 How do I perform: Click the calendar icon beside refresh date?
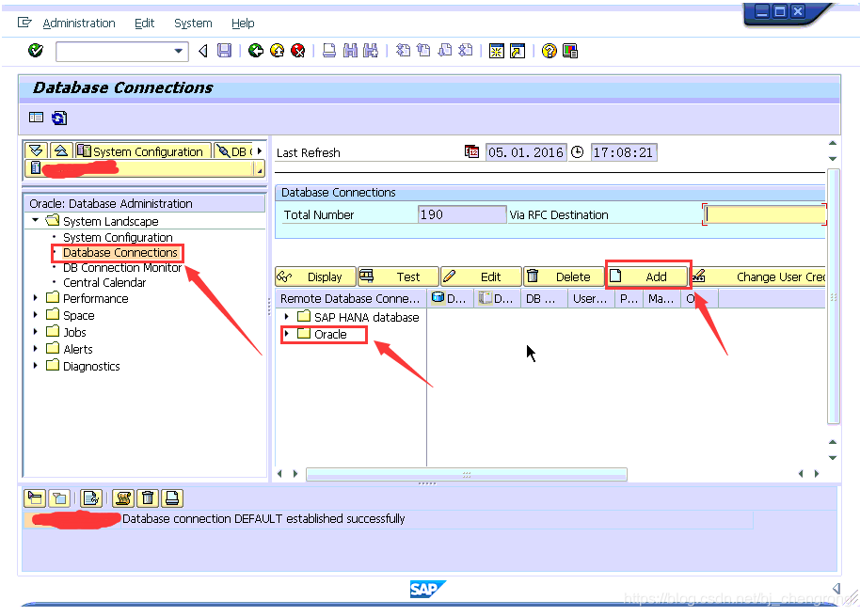point(471,151)
